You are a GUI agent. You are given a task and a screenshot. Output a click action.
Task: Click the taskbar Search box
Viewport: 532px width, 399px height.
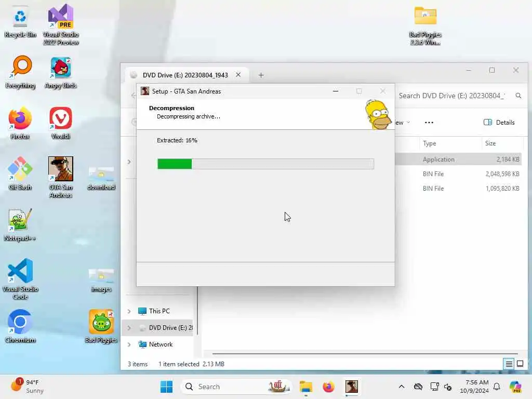coord(236,387)
